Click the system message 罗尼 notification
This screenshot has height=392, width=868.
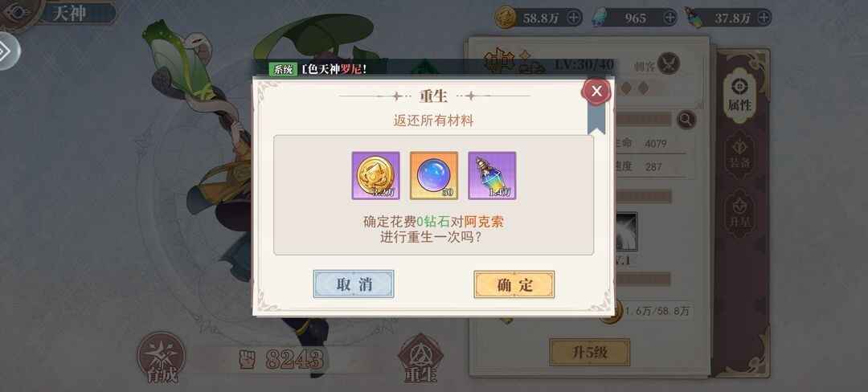coord(317,69)
